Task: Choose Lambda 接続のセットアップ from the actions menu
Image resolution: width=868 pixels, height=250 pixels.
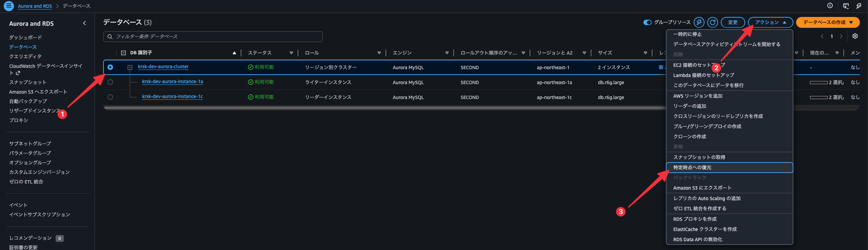Action: [x=729, y=75]
